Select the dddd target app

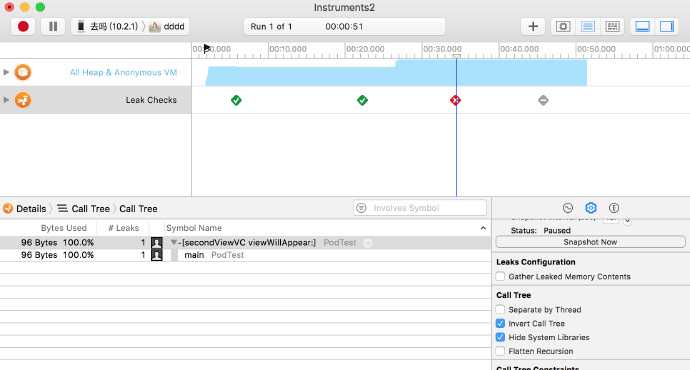168,27
